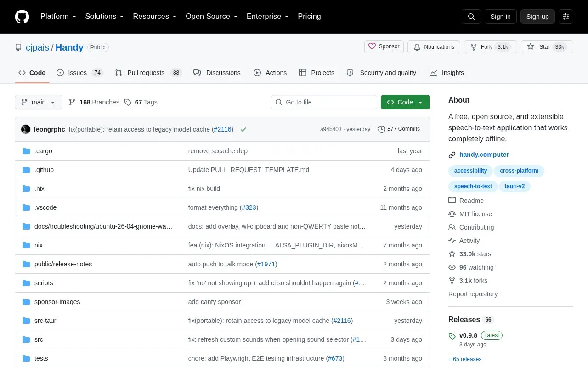This screenshot has width=588, height=368.
Task: Open the accessibility topic tag
Action: (x=470, y=171)
